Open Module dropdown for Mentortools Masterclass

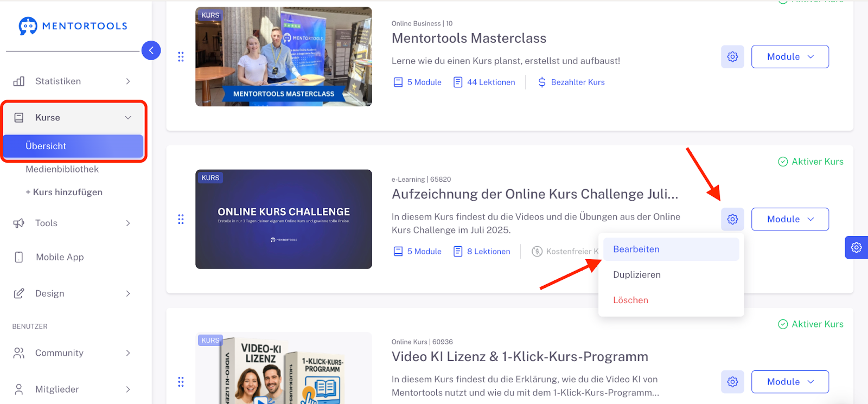click(790, 57)
